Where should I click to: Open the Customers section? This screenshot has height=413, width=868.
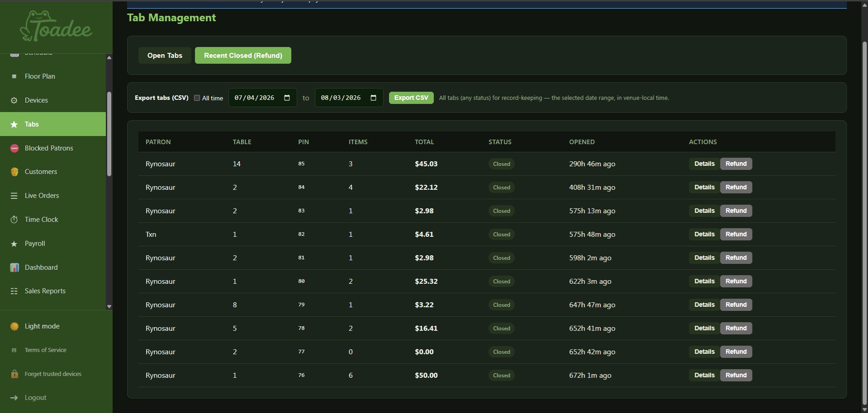[x=53, y=172]
